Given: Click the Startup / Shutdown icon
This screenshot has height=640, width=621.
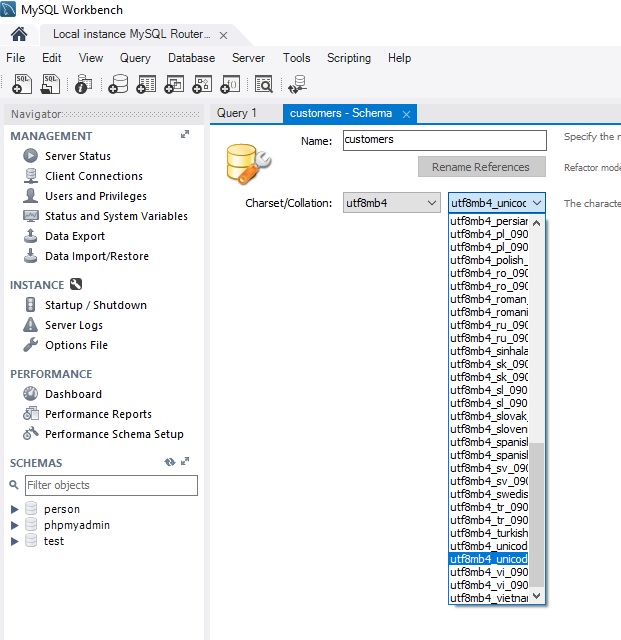Looking at the screenshot, I should coord(30,304).
